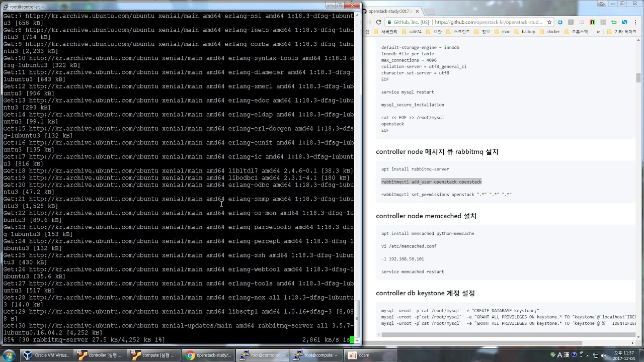Click the PuTTY terminal scroll-up arrow
The width and height of the screenshot is (644, 362).
tap(358, 15)
